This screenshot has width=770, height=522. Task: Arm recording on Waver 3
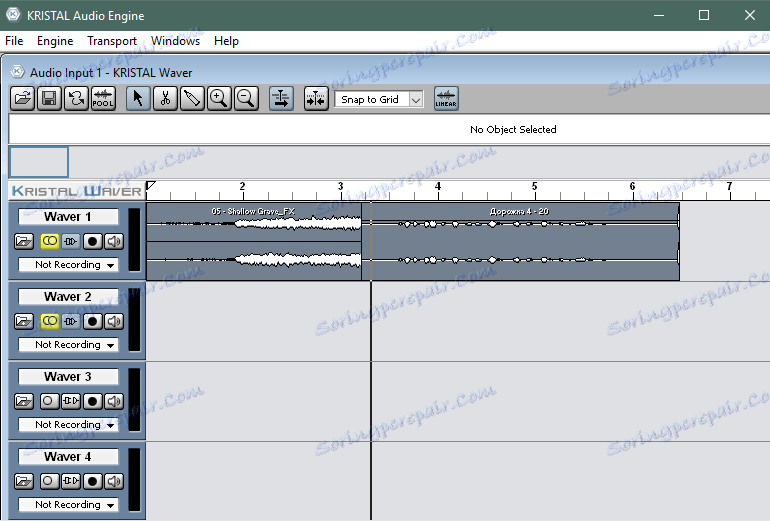pos(92,401)
